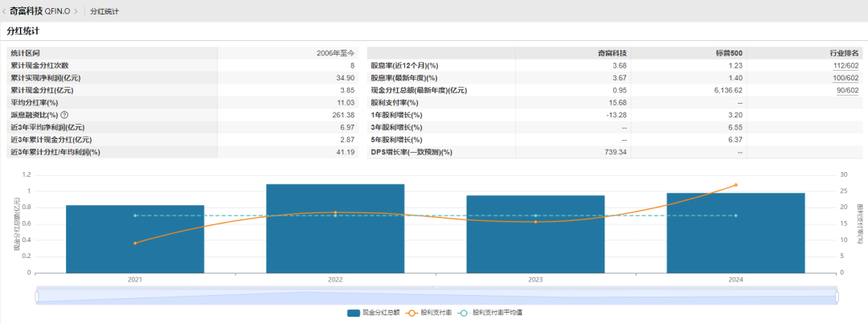The height and width of the screenshot is (324, 868).
Task: Click S&P 500 dividend total 6,136.62
Action: [x=729, y=90]
